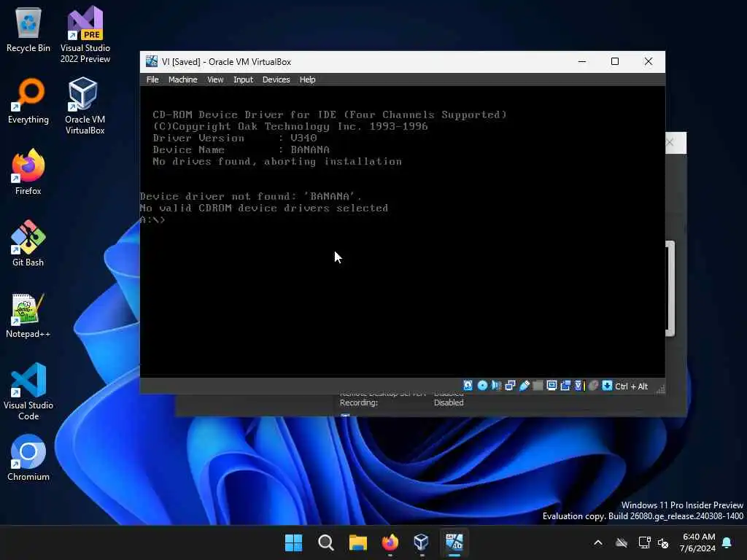Click the VirtualBox title bar app icon

coord(152,61)
